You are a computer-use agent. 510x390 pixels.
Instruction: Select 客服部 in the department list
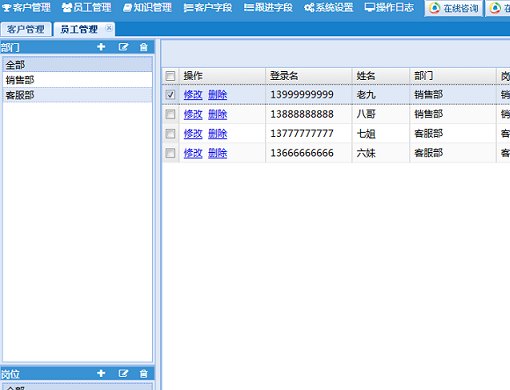pyautogui.click(x=77, y=95)
